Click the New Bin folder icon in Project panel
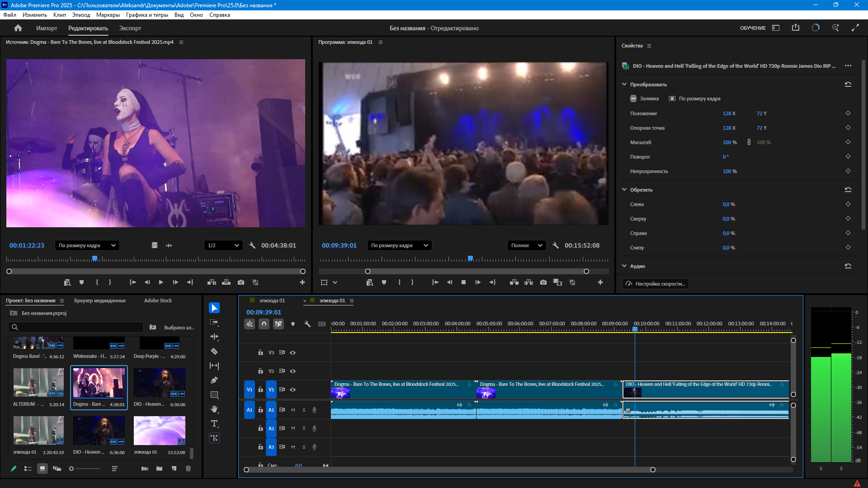The image size is (868, 488). click(x=159, y=469)
